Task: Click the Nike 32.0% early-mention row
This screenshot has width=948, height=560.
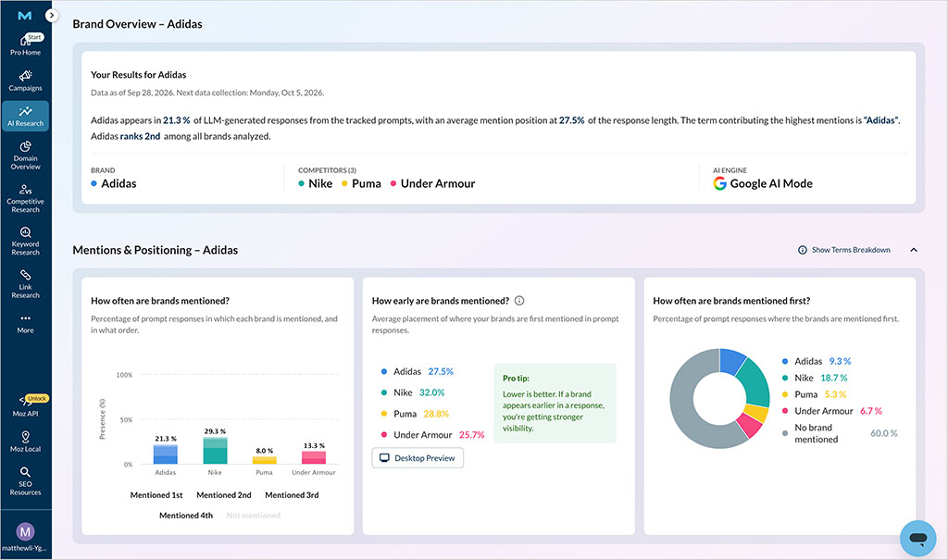Action: pyautogui.click(x=413, y=392)
